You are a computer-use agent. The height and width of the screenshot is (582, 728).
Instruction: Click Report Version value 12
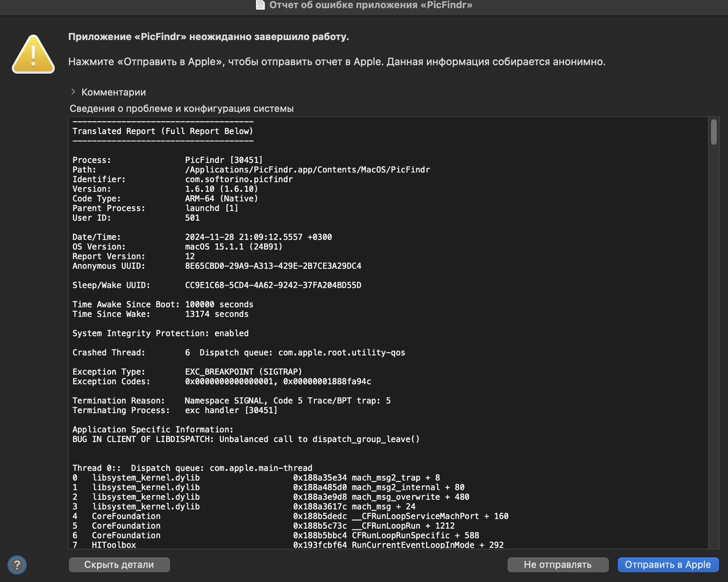(190, 256)
